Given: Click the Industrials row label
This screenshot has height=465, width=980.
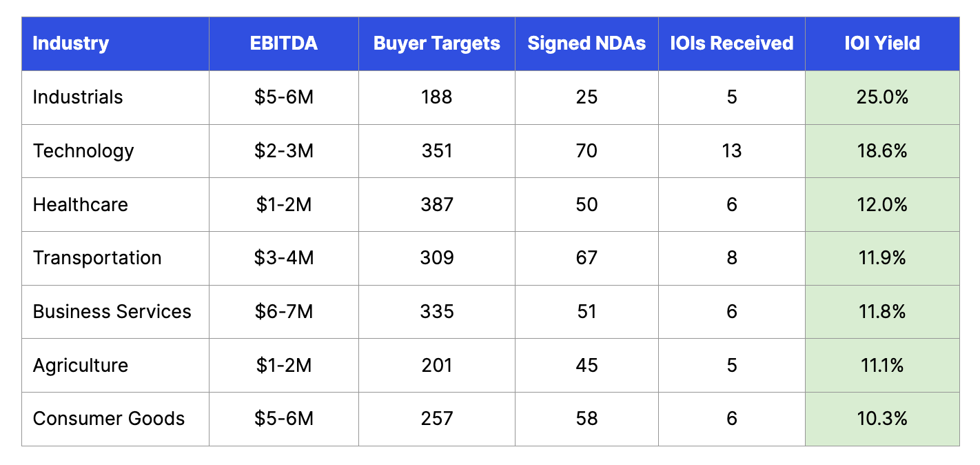Looking at the screenshot, I should click(78, 97).
